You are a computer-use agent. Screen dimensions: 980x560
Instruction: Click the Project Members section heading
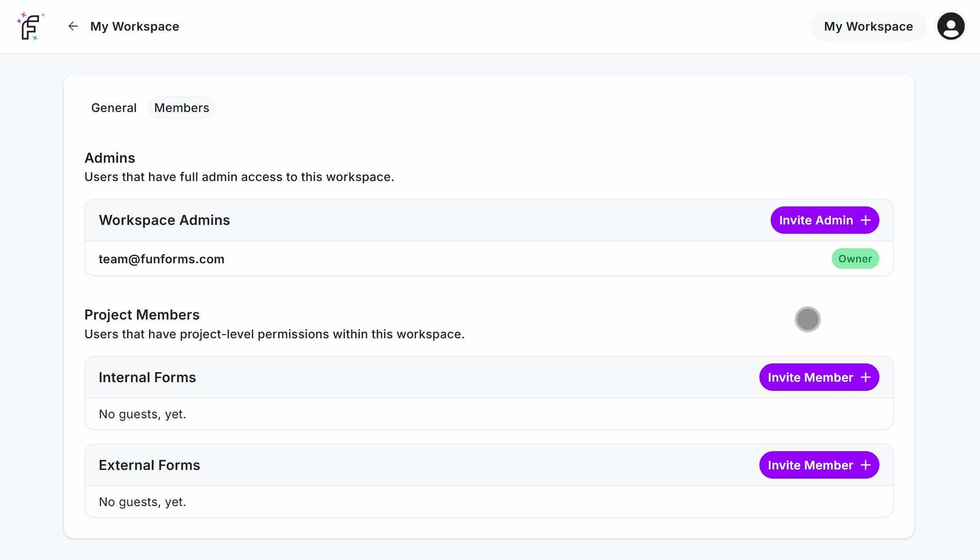(x=142, y=315)
